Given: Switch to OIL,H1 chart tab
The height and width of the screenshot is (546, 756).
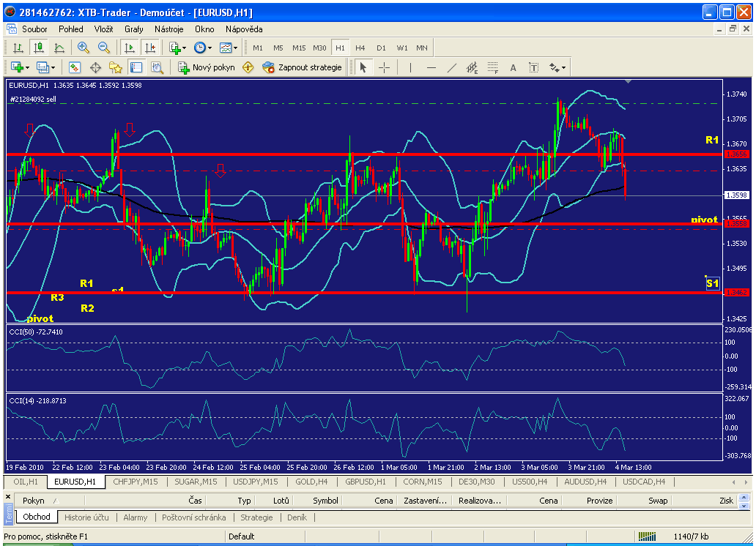Looking at the screenshot, I should (x=26, y=482).
